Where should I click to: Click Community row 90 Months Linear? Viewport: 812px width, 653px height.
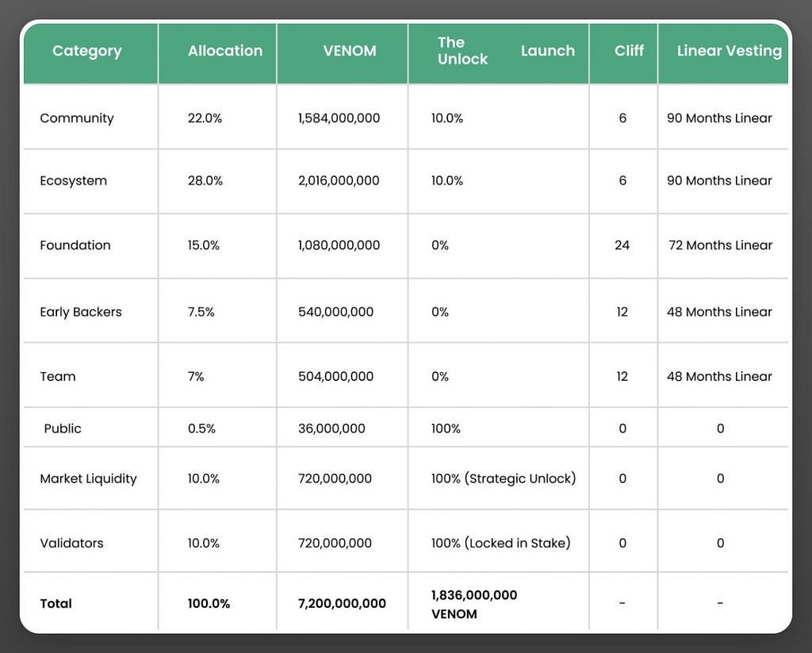(x=719, y=118)
